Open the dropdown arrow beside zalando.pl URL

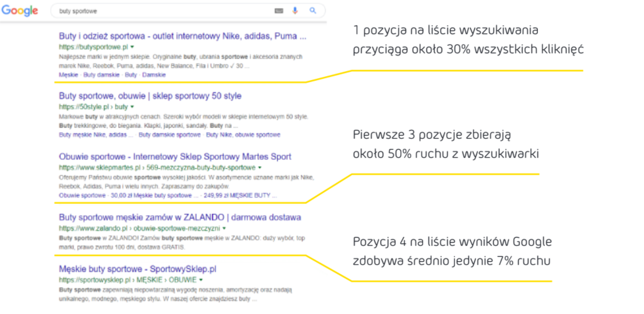click(224, 228)
